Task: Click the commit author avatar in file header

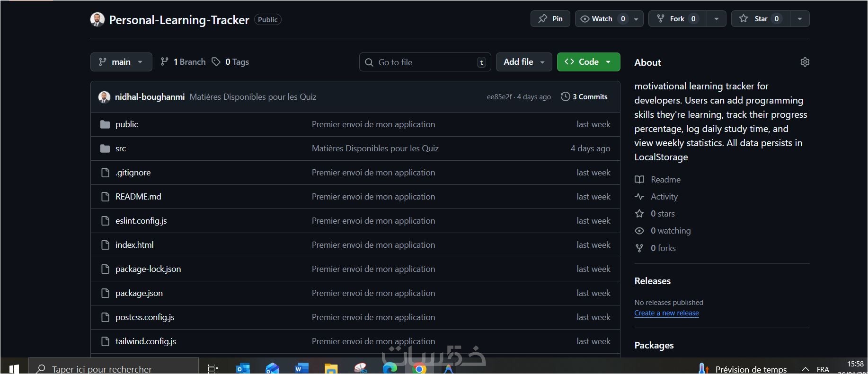Action: pos(104,97)
